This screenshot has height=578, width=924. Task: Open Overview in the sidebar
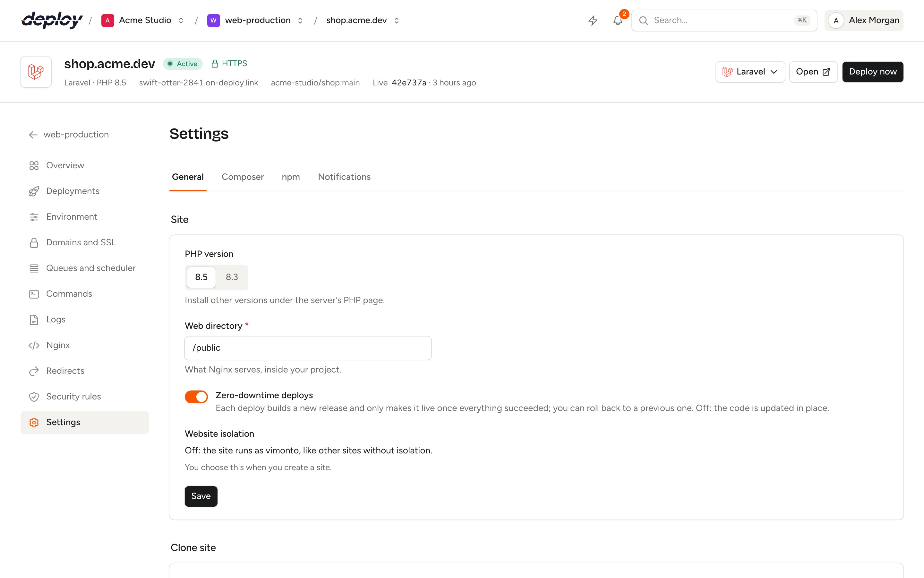[85, 165]
